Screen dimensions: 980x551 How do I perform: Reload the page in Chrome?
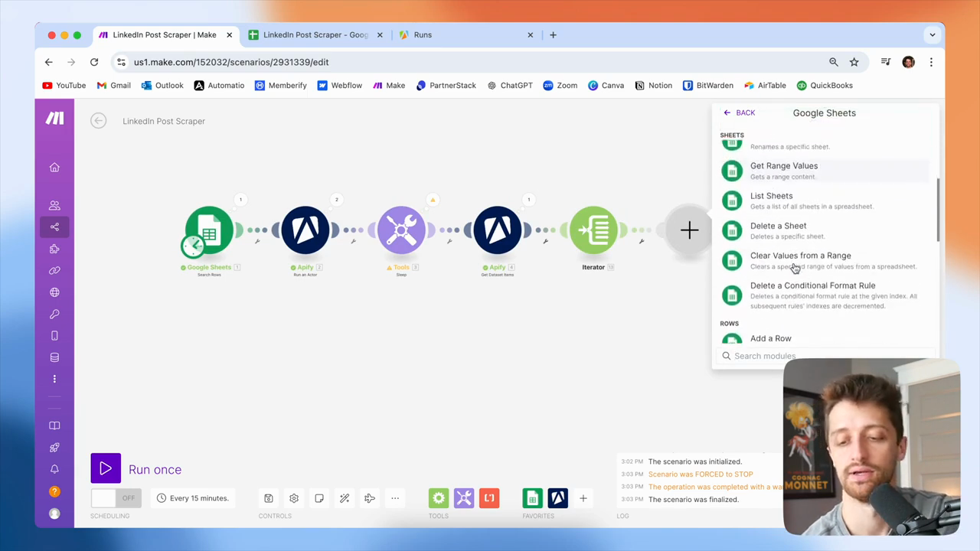click(x=94, y=62)
